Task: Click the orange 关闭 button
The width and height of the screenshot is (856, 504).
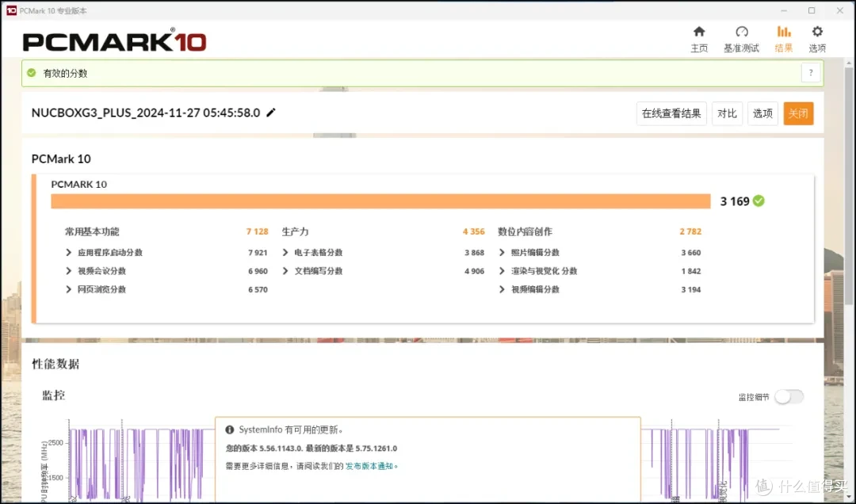Action: pos(798,113)
